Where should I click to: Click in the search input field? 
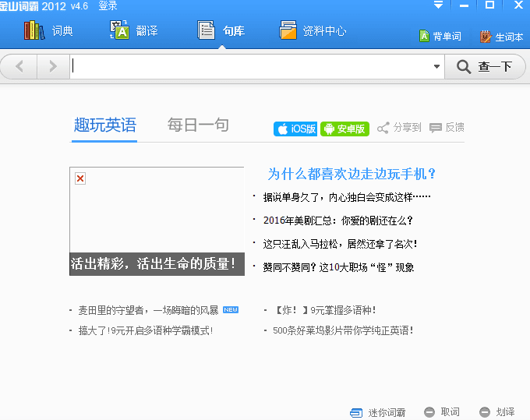pyautogui.click(x=249, y=67)
